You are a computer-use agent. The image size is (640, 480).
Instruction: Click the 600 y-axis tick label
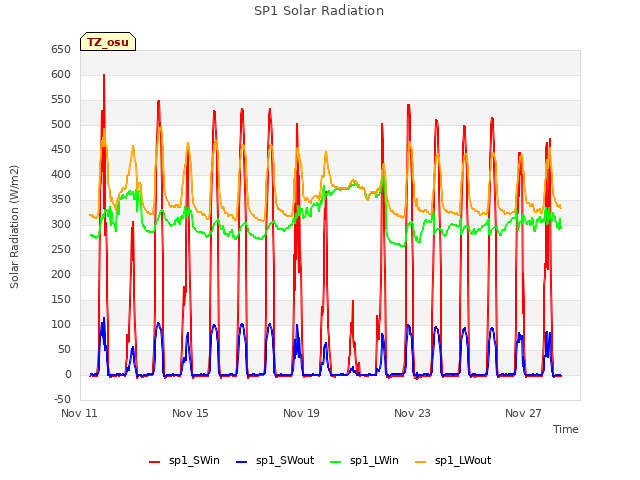coord(61,75)
